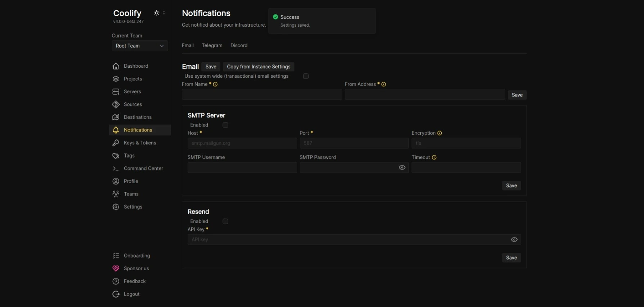Viewport: 644px width, 307px height.
Task: Reveal the Resend API Key value
Action: pyautogui.click(x=514, y=240)
